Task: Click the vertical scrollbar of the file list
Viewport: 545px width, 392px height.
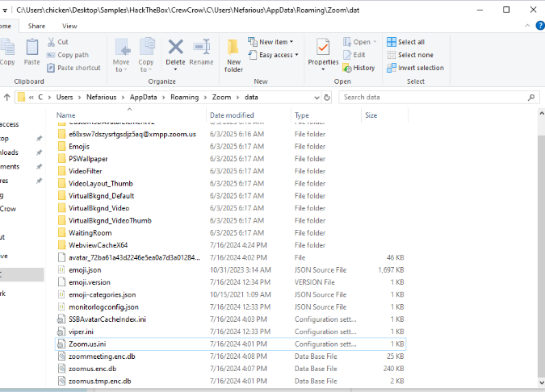Action: [541, 256]
